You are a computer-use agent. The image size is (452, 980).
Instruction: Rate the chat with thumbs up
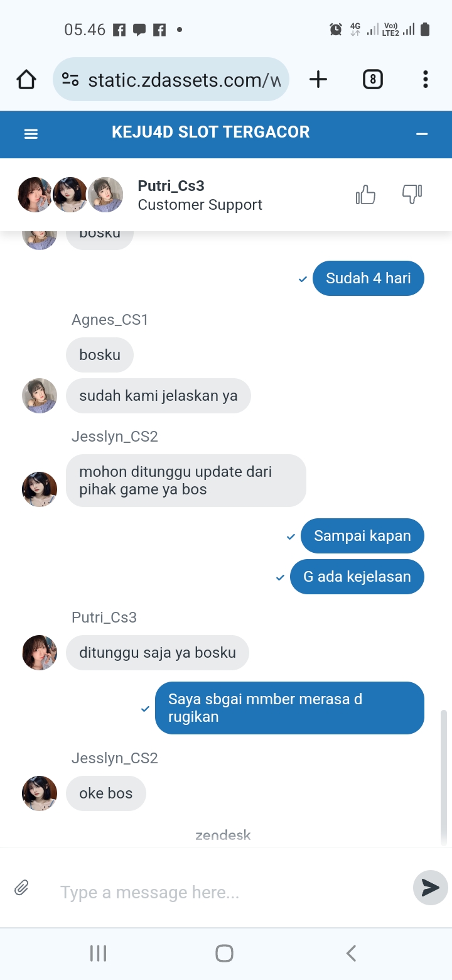365,195
